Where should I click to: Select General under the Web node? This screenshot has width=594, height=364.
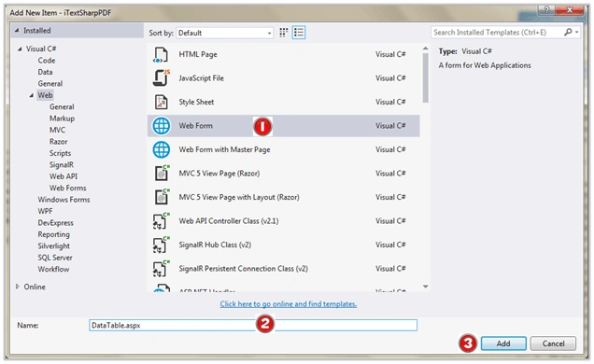click(62, 107)
